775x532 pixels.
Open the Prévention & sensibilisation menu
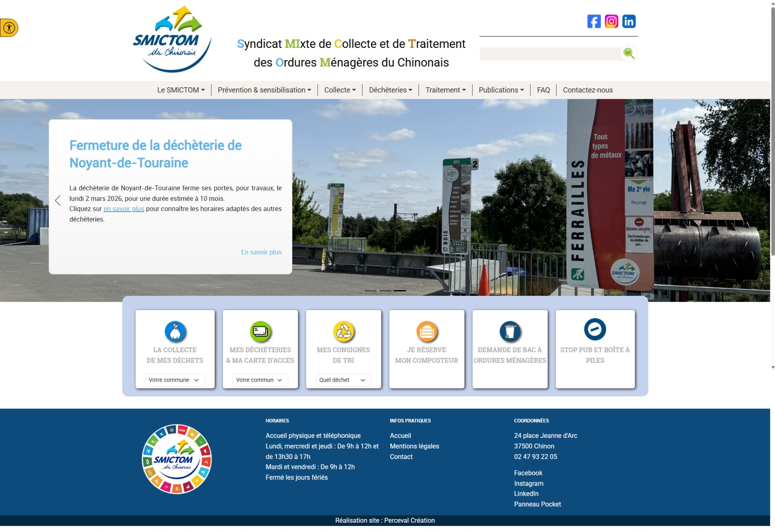coord(264,90)
